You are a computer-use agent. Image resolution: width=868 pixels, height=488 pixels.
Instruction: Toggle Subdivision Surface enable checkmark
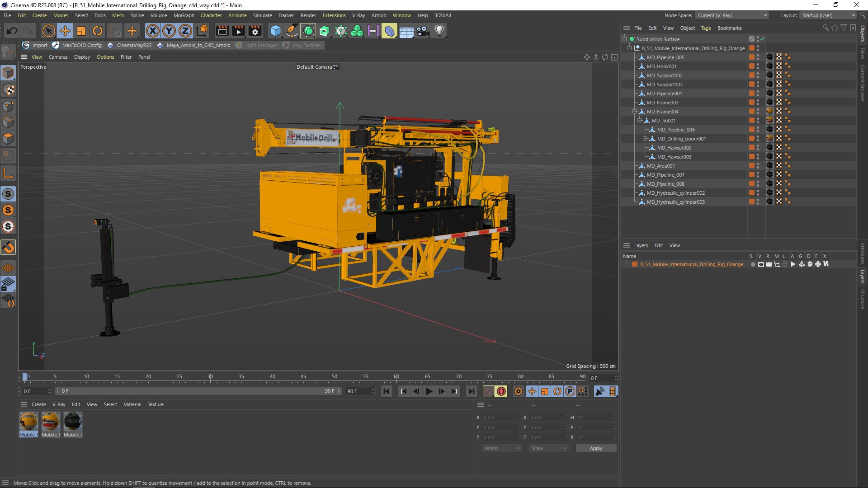click(x=763, y=39)
